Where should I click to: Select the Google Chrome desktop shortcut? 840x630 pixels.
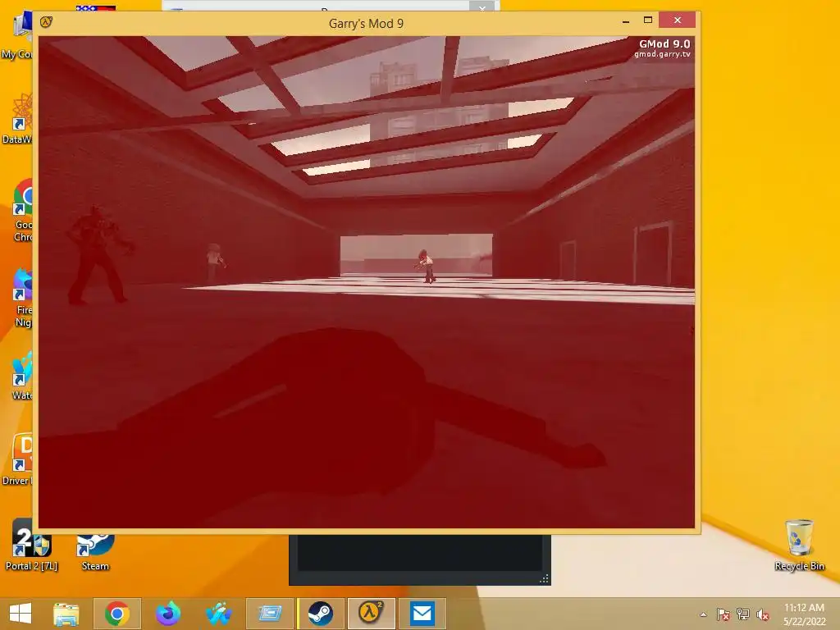[x=22, y=211]
